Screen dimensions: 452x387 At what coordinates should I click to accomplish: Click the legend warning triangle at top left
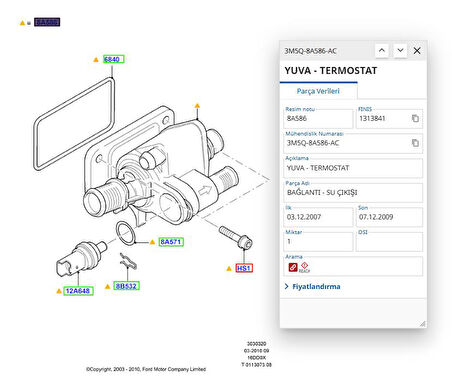pos(22,23)
